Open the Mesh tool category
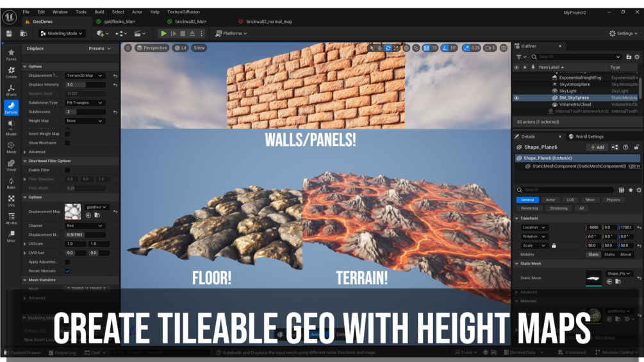The width and height of the screenshot is (644, 362). [11, 148]
